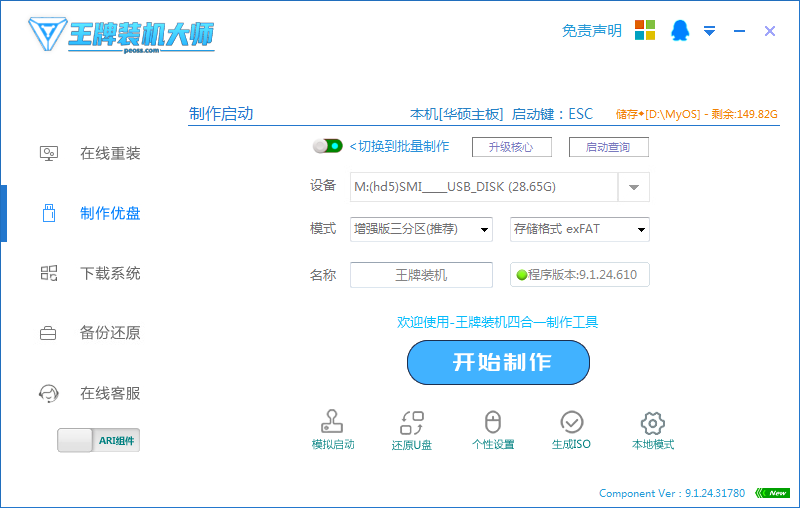Switch to 下载系统 section
Screen dimensions: 800x508
[x=110, y=273]
